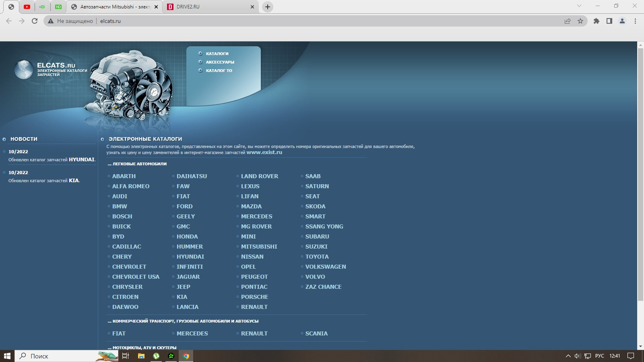Open the network icon in tray

588,356
